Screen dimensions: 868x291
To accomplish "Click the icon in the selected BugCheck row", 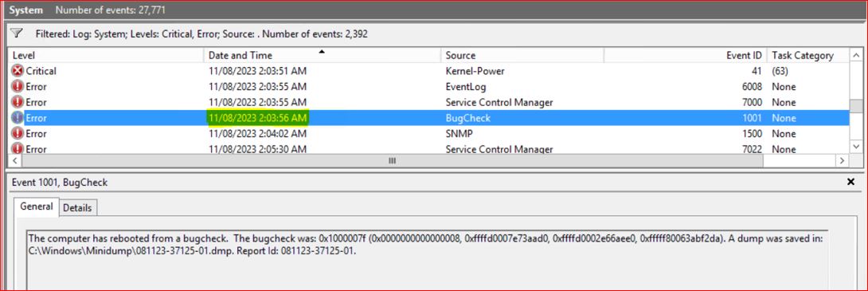I will click(18, 117).
